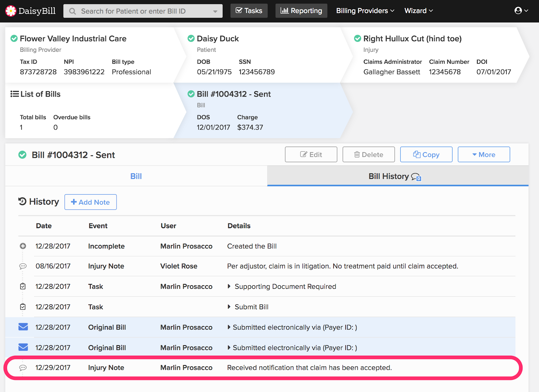Expand the second Submitted electronically details
The width and height of the screenshot is (539, 392).
point(229,348)
